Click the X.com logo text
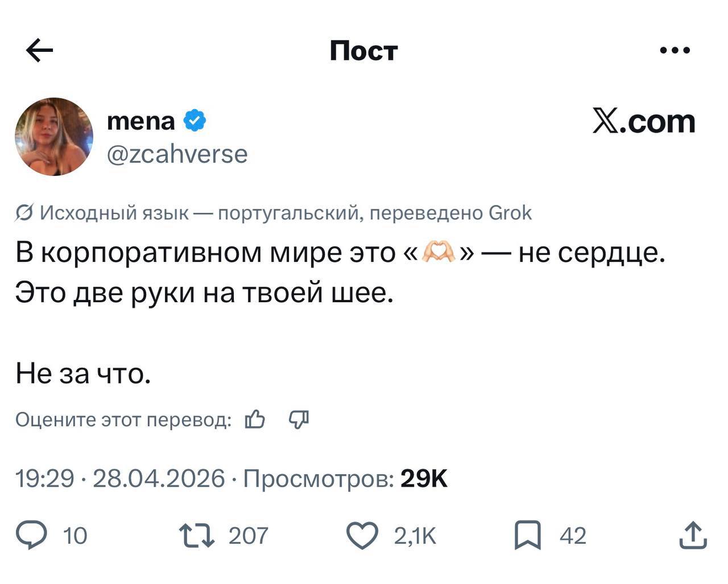This screenshot has height=584, width=728. (x=644, y=122)
